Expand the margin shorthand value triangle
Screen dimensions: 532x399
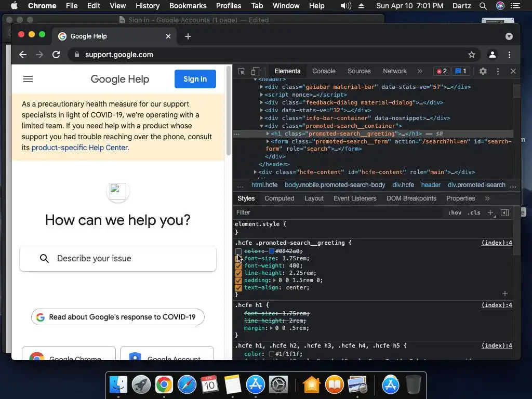(x=271, y=328)
